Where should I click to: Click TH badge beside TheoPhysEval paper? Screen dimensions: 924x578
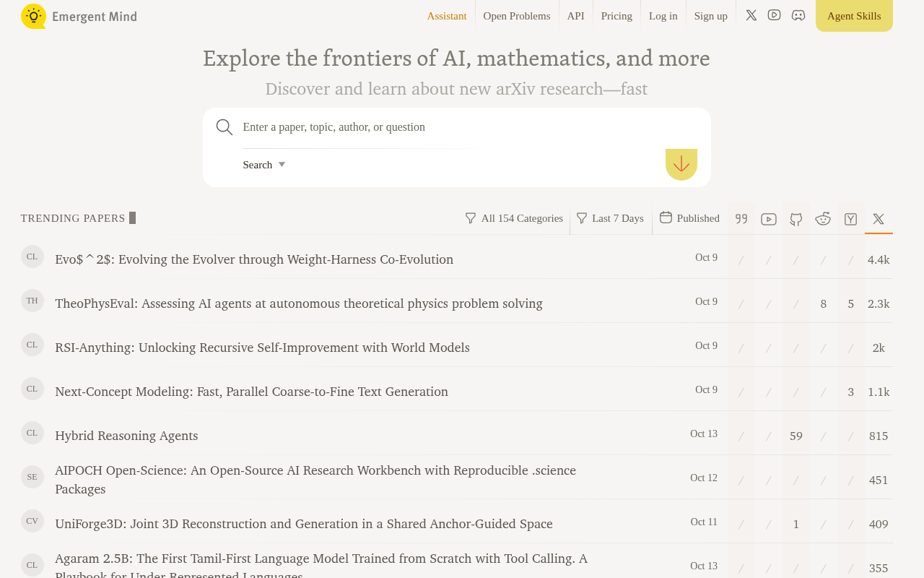click(x=32, y=301)
